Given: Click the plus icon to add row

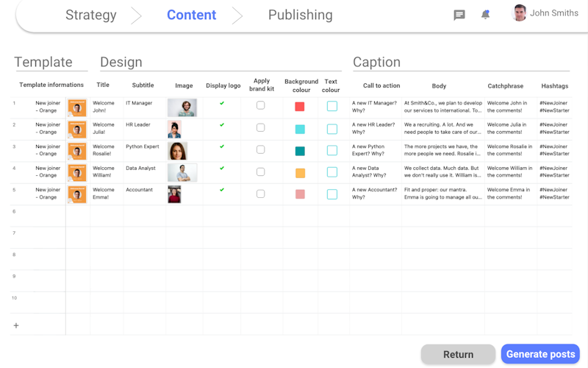Looking at the screenshot, I should tap(16, 325).
